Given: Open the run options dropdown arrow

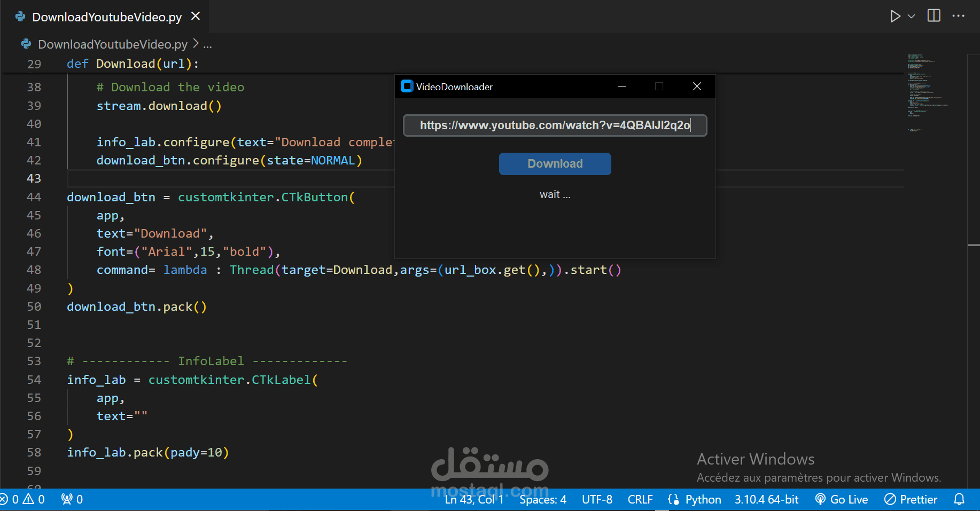Looking at the screenshot, I should click(x=912, y=17).
